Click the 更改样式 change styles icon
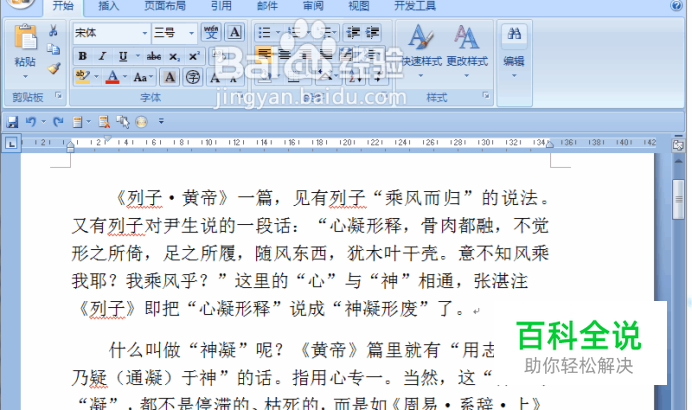The height and width of the screenshot is (410, 692). (466, 37)
